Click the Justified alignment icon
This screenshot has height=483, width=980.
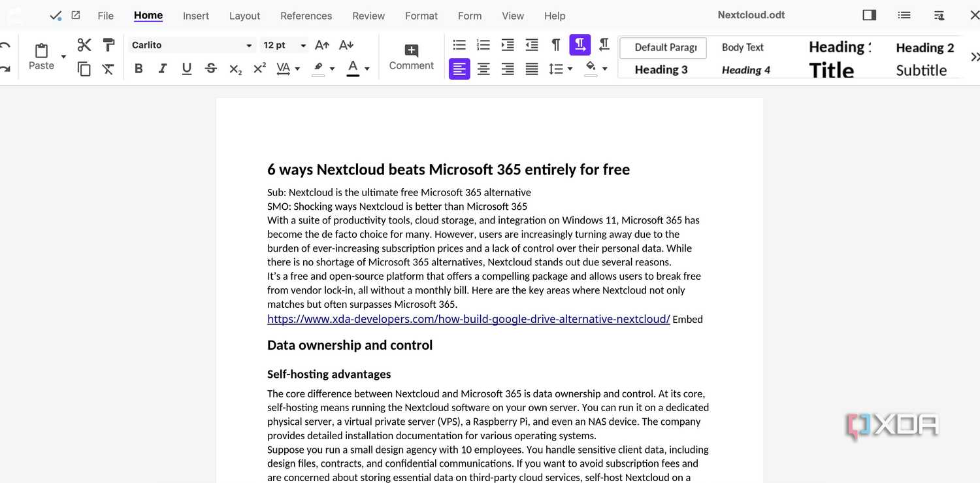532,69
